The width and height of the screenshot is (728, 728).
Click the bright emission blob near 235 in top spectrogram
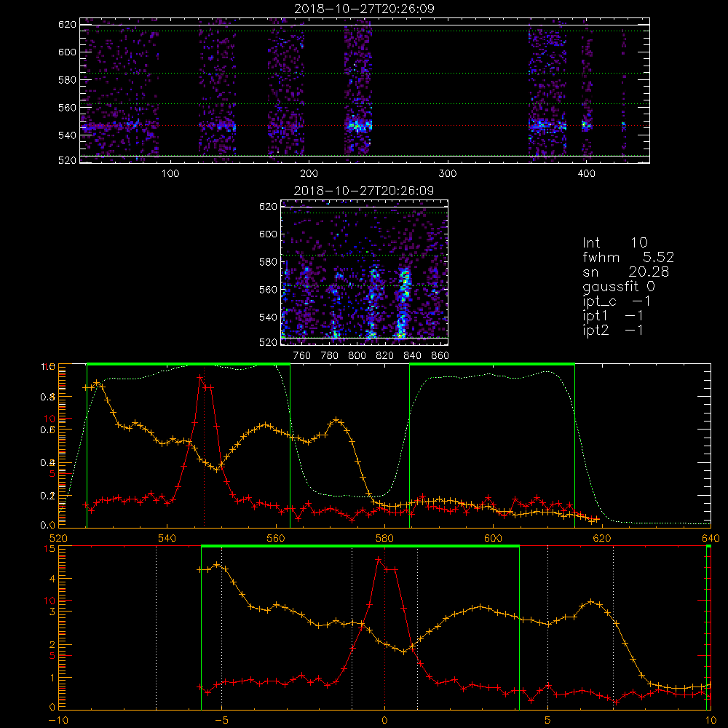coord(358,125)
